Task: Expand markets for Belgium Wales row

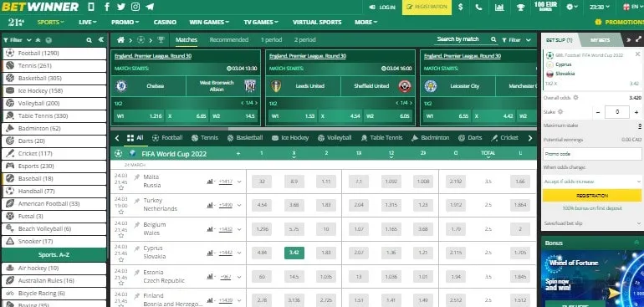Action: click(239, 229)
